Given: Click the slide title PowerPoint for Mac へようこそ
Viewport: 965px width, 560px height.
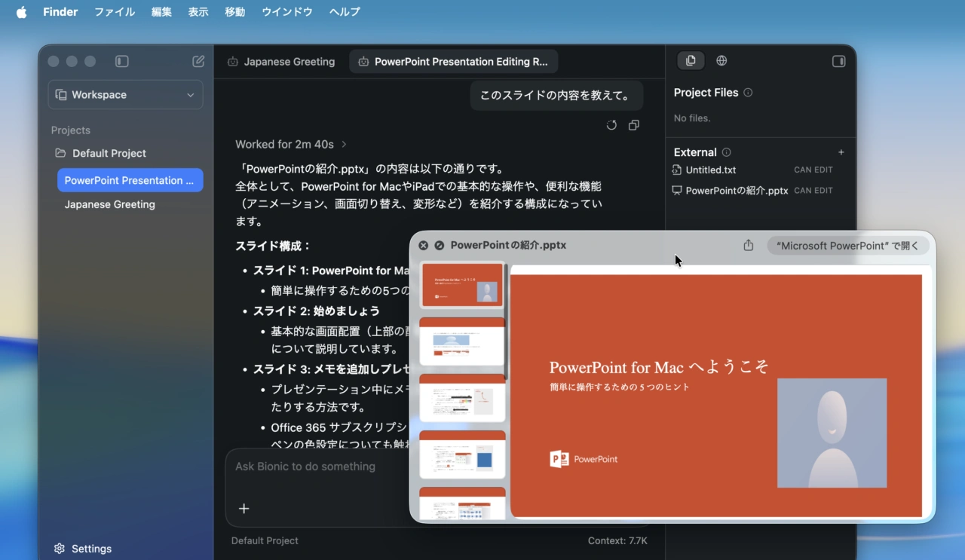Looking at the screenshot, I should tap(659, 367).
